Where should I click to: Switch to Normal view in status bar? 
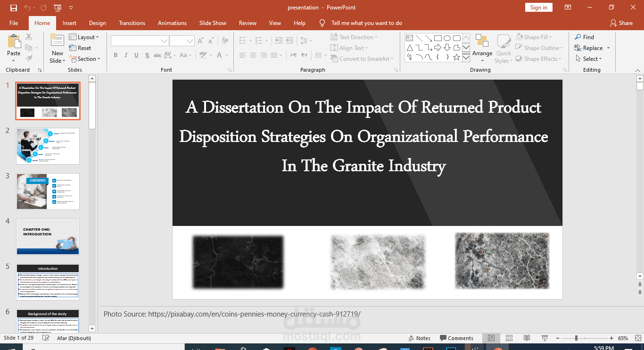tap(491, 338)
